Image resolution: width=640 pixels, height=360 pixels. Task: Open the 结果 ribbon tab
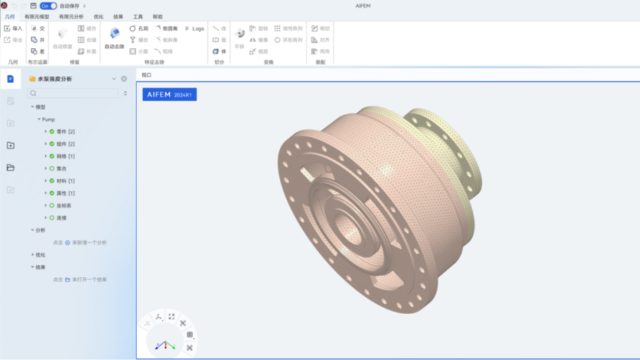[x=118, y=17]
